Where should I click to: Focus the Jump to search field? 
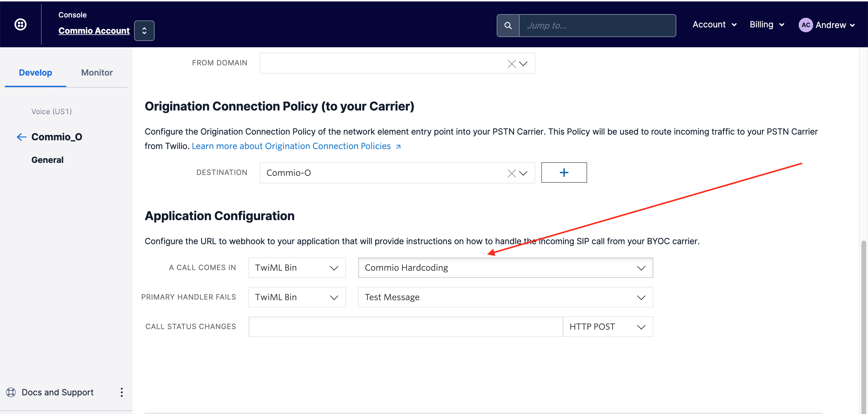click(x=597, y=26)
